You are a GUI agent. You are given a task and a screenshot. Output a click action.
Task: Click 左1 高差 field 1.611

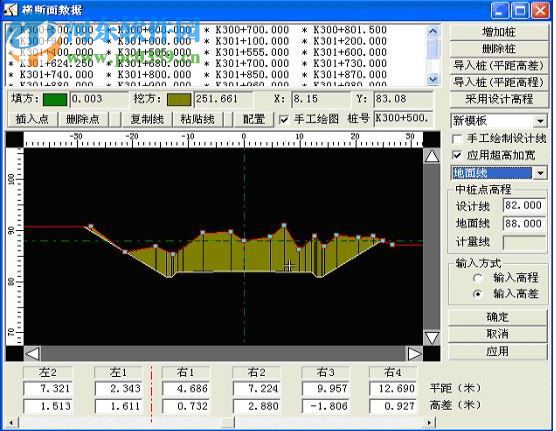pyautogui.click(x=118, y=406)
